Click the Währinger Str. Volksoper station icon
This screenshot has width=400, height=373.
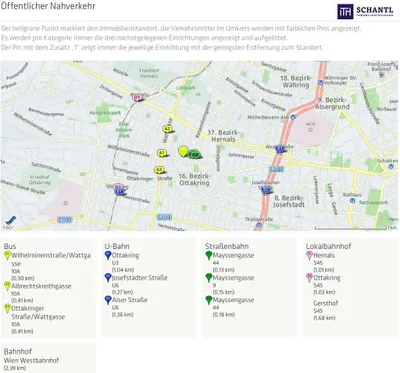click(321, 82)
